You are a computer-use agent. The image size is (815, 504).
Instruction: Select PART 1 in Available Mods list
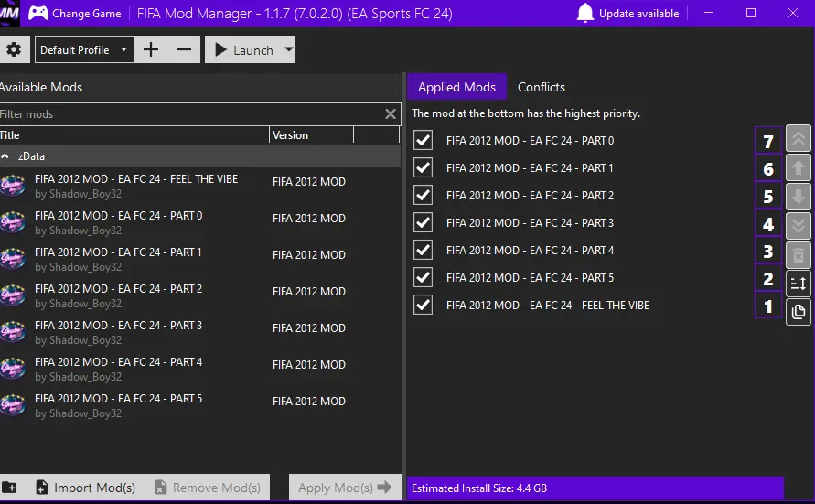pos(200,259)
